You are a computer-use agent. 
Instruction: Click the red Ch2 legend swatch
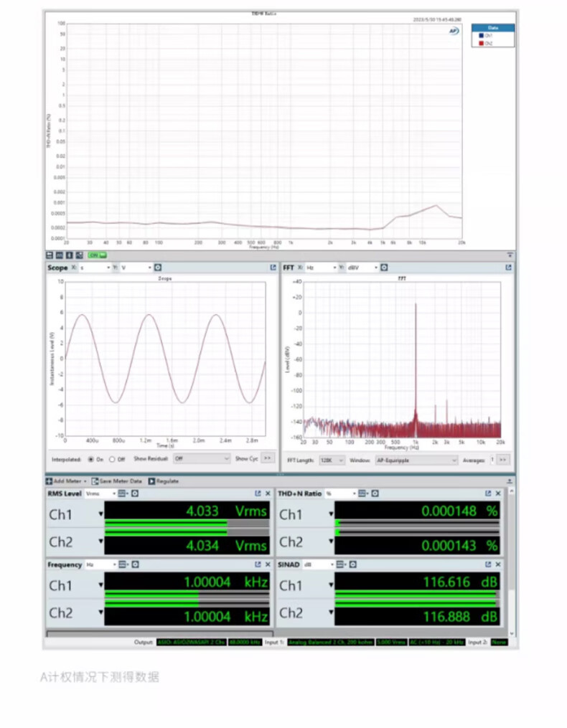click(x=481, y=43)
